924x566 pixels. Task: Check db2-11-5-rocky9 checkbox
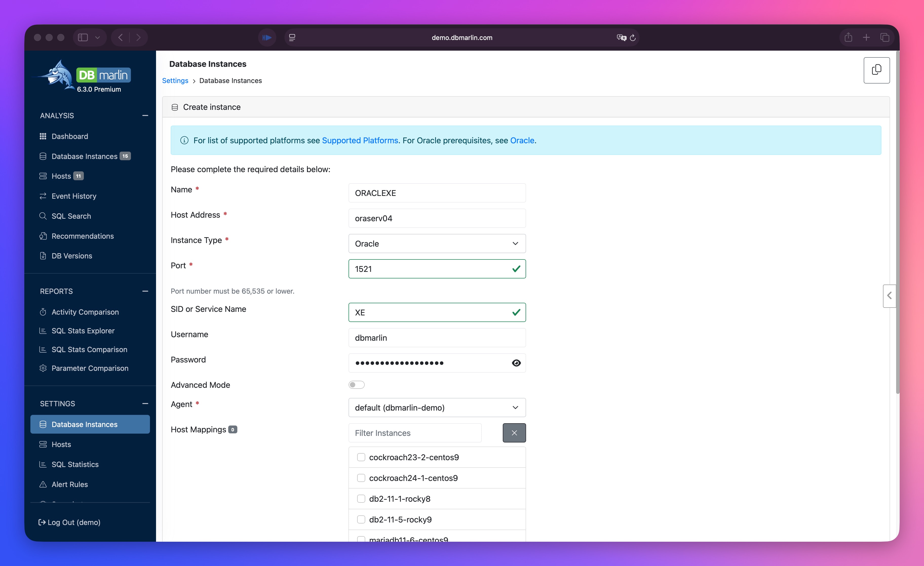point(361,519)
